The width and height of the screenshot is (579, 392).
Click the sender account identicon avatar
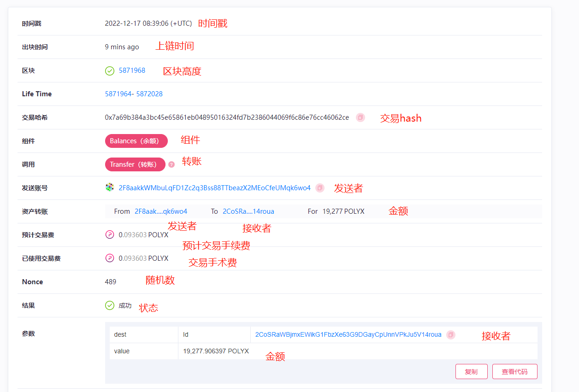click(109, 187)
